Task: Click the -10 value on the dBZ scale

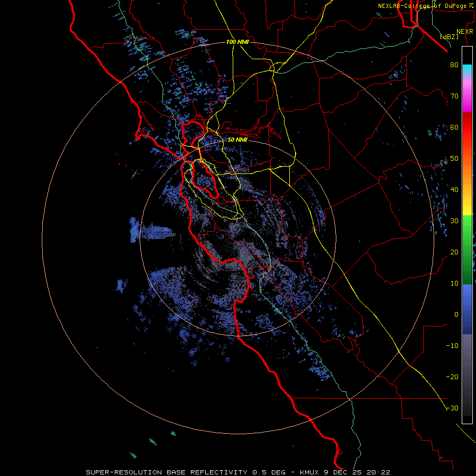Action: 452,346
